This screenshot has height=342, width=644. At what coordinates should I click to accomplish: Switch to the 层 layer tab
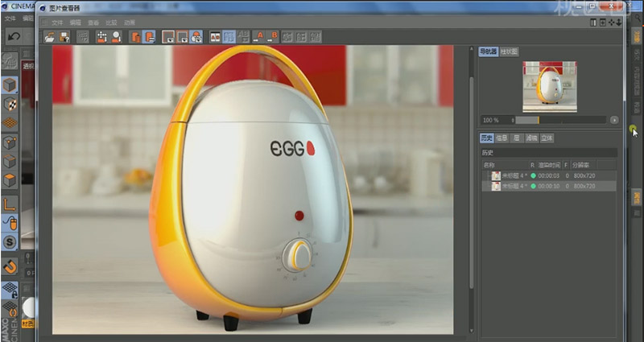pos(516,138)
